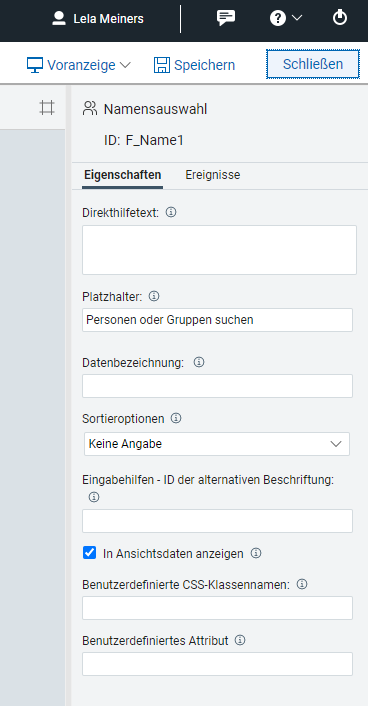Show info icon for Benutzerdefiniertes Attribut
This screenshot has height=706, width=368.
click(x=240, y=640)
